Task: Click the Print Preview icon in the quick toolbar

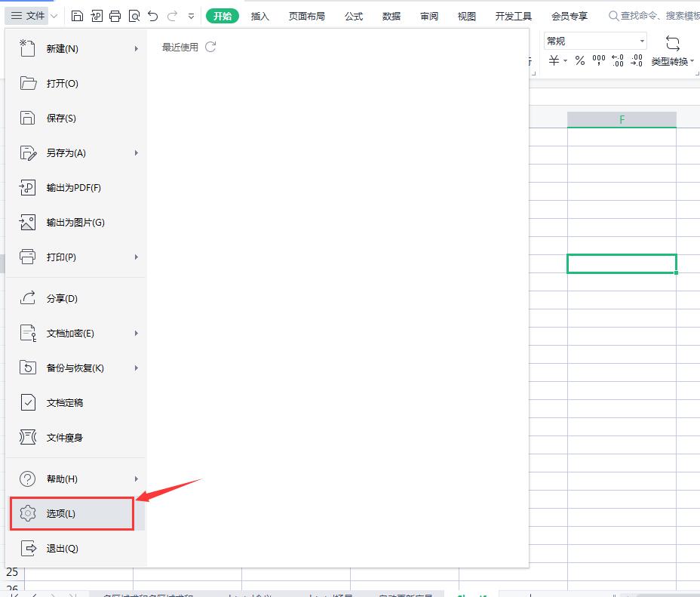Action: (134, 17)
